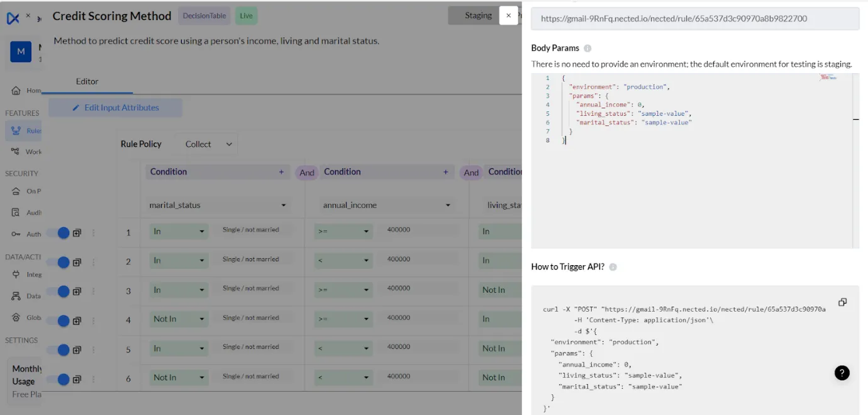Toggle the enable switch for row 5
Image resolution: width=868 pixels, height=415 pixels.
pyautogui.click(x=58, y=350)
